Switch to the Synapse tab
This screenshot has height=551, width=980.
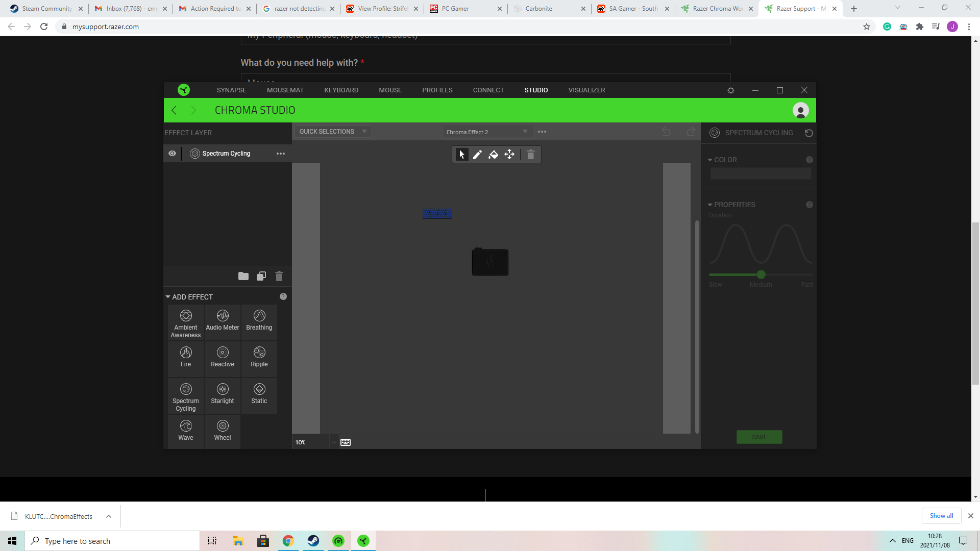pos(231,90)
